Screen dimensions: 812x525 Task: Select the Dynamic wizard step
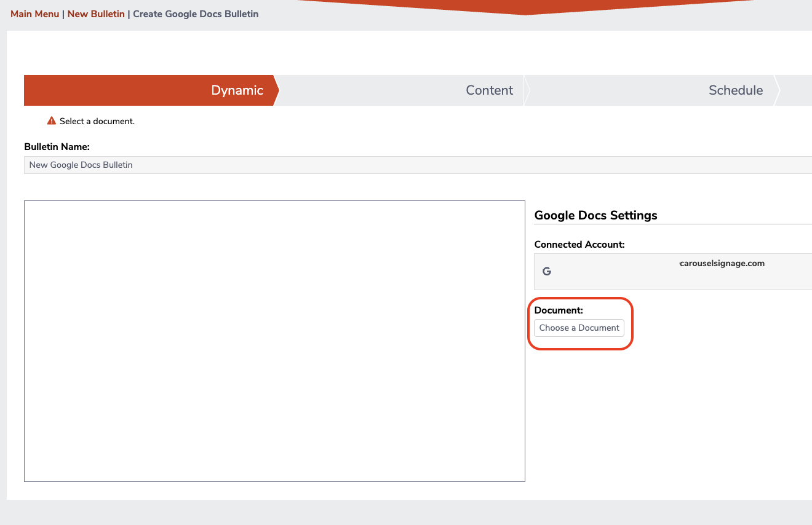coord(151,90)
